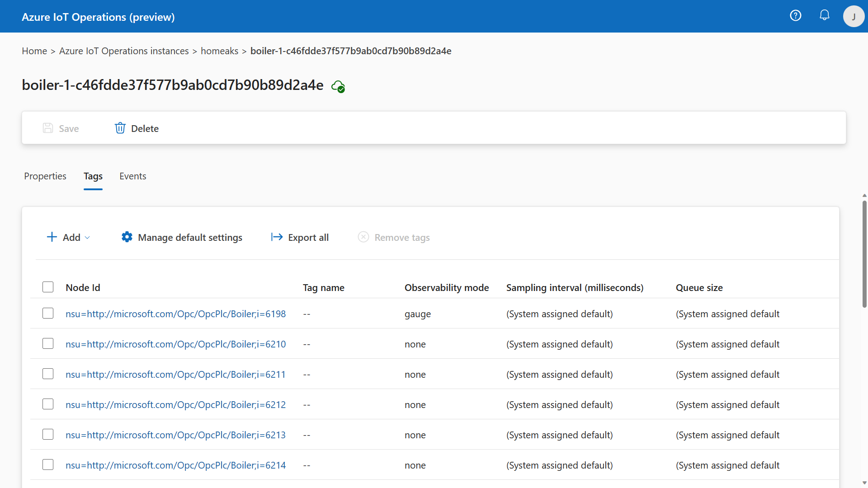Open node link ending i=6213

pyautogui.click(x=175, y=435)
